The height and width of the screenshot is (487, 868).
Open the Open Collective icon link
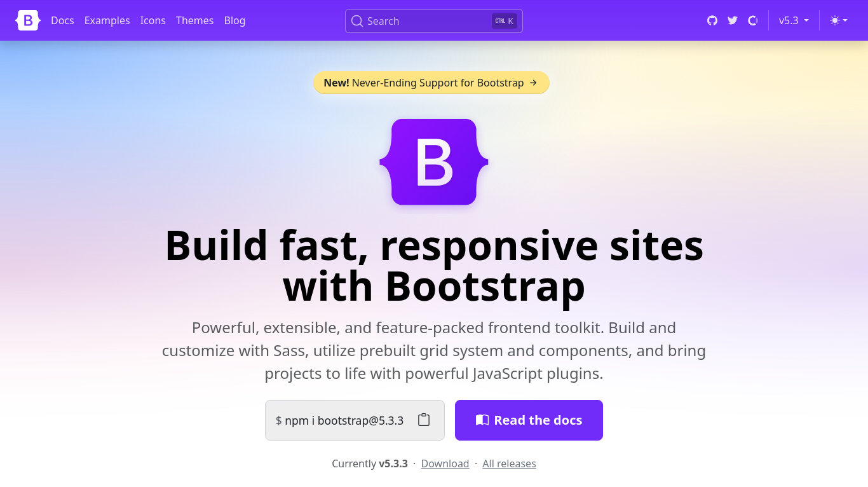click(753, 20)
